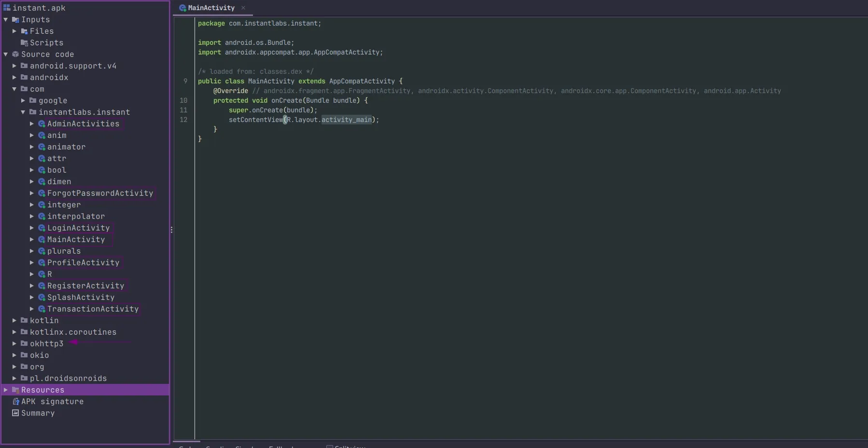
Task: Expand the android.support.v4 package
Action: (14, 66)
